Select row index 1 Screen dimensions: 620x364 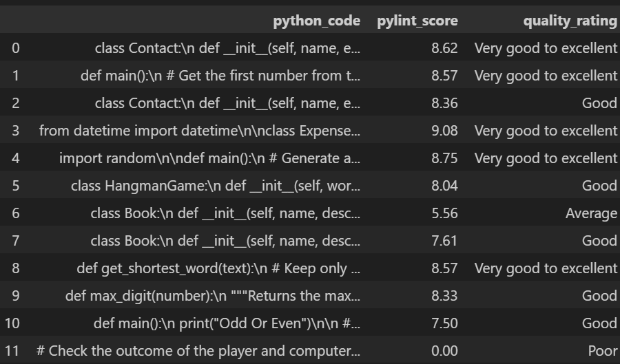pyautogui.click(x=15, y=76)
